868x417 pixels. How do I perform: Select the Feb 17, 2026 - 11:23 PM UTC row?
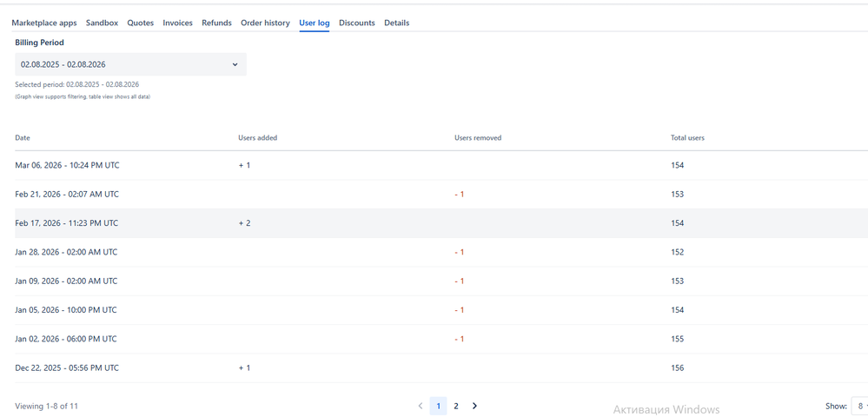pos(441,223)
